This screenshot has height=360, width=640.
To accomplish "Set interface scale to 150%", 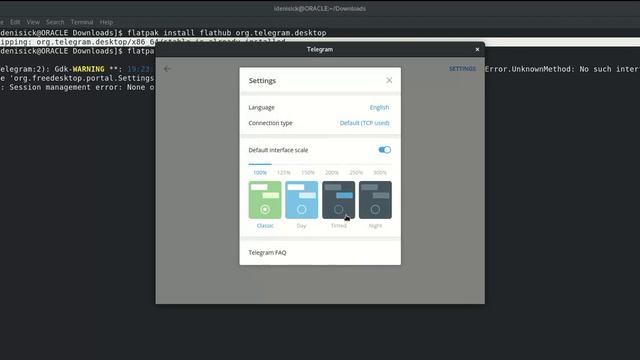I will [308, 173].
